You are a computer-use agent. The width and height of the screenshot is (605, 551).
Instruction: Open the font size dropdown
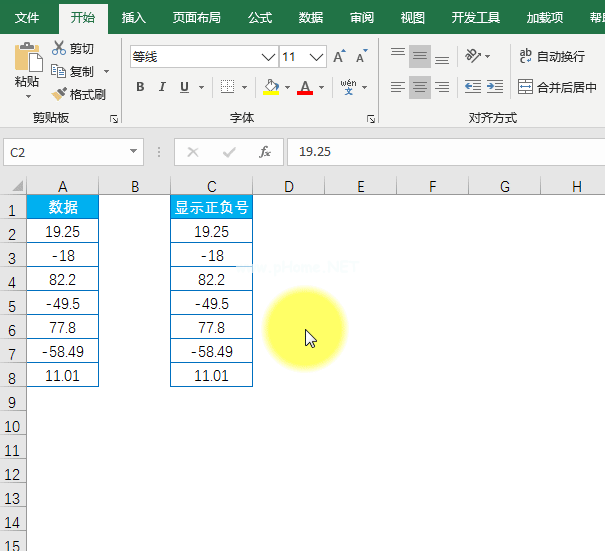coord(317,57)
